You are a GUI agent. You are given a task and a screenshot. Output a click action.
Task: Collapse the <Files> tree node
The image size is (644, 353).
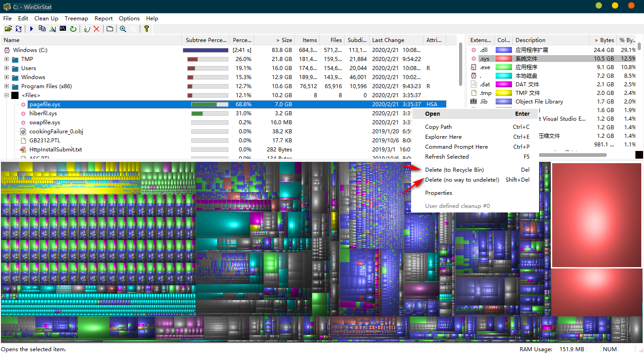click(x=7, y=95)
